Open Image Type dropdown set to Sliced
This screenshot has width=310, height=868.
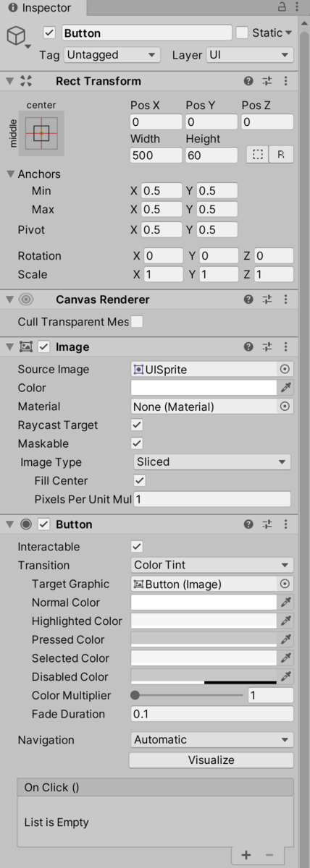(x=212, y=462)
